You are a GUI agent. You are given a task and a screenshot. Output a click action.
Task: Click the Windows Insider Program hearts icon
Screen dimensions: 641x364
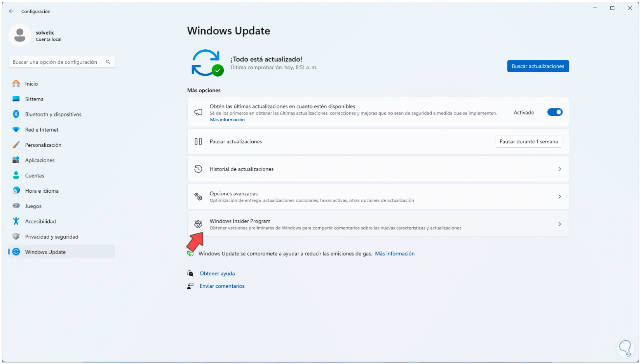click(x=198, y=224)
